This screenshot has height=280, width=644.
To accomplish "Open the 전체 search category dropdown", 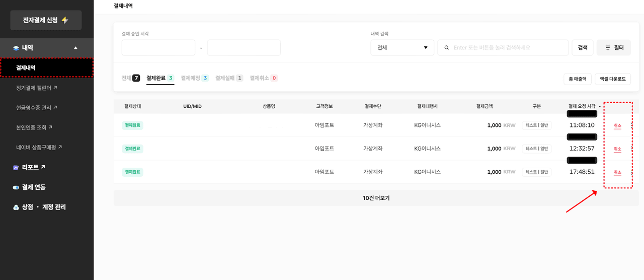I will click(402, 48).
